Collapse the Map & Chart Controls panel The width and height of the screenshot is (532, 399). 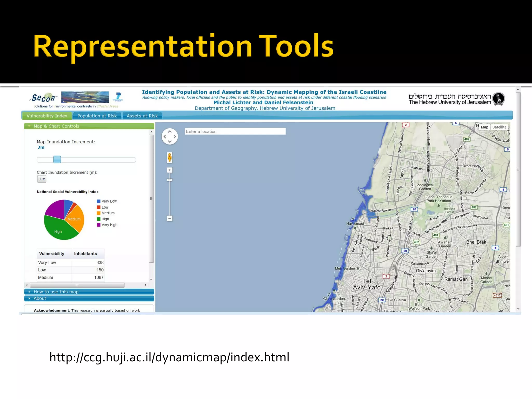tap(56, 126)
